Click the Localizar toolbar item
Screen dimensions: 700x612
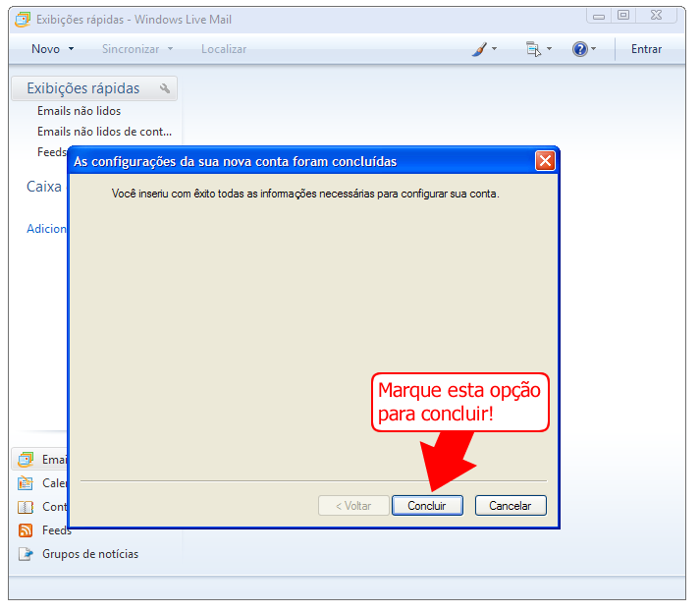tap(224, 49)
